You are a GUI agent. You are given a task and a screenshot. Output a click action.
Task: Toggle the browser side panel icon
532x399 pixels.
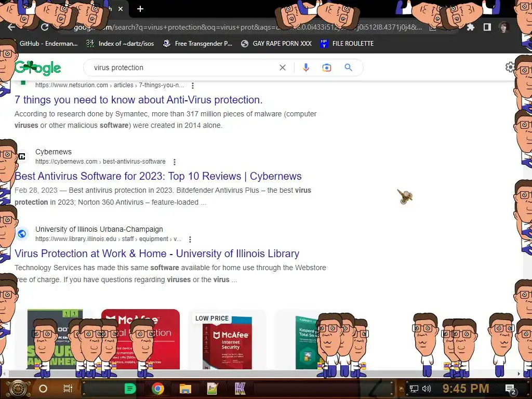[487, 27]
